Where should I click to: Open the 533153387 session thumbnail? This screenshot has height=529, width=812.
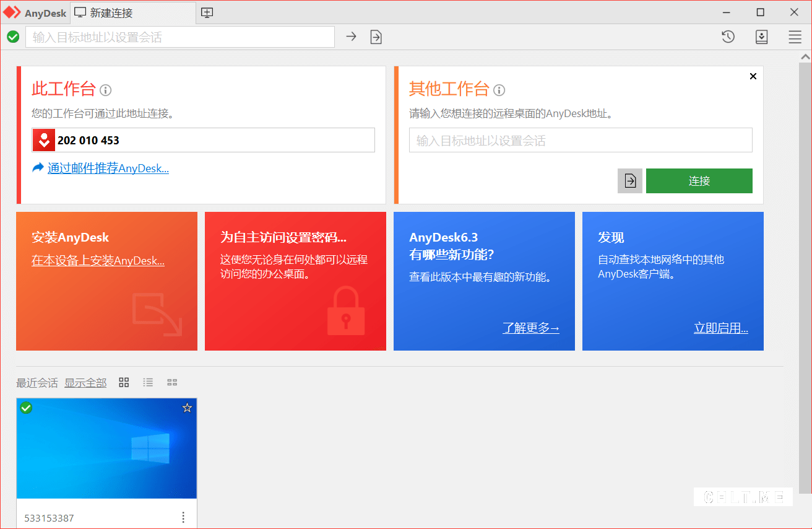click(x=106, y=448)
